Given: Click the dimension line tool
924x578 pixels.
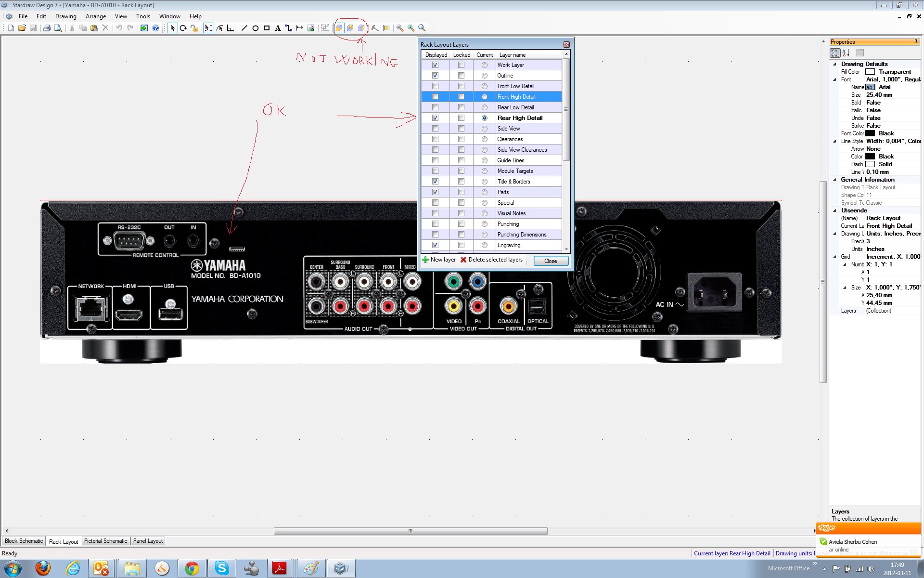Looking at the screenshot, I should [300, 28].
